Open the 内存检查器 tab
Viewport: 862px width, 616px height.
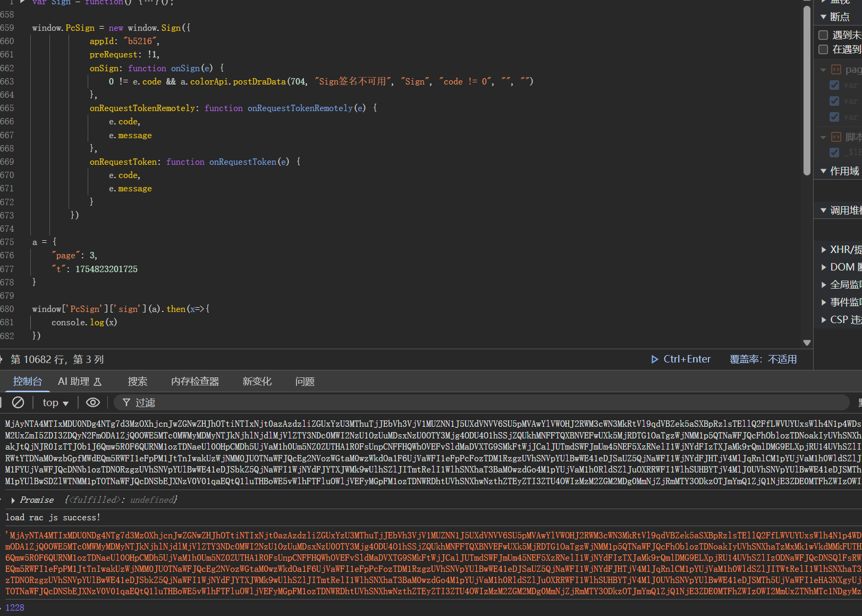point(195,381)
